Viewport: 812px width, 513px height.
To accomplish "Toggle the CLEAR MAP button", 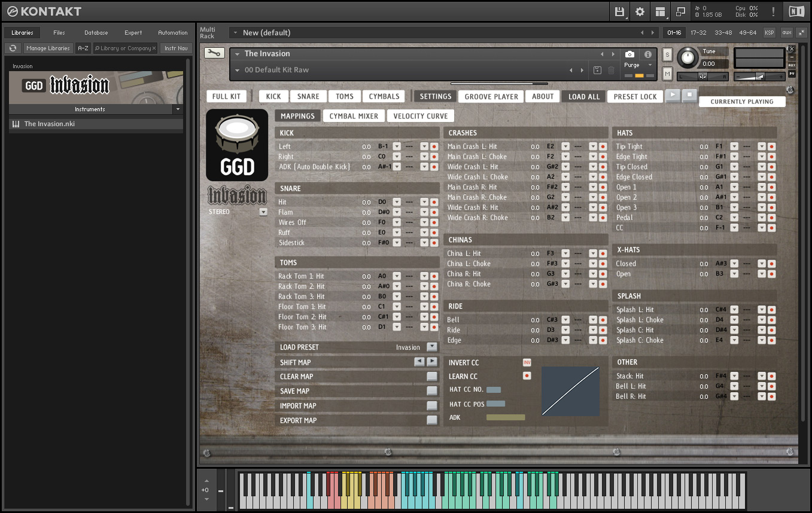I will click(431, 376).
